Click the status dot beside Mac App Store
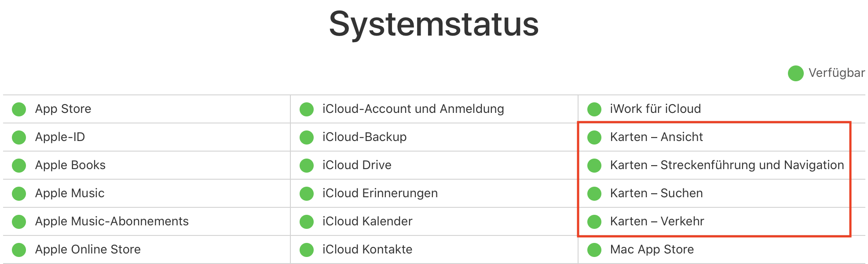868x264 pixels. (x=594, y=250)
